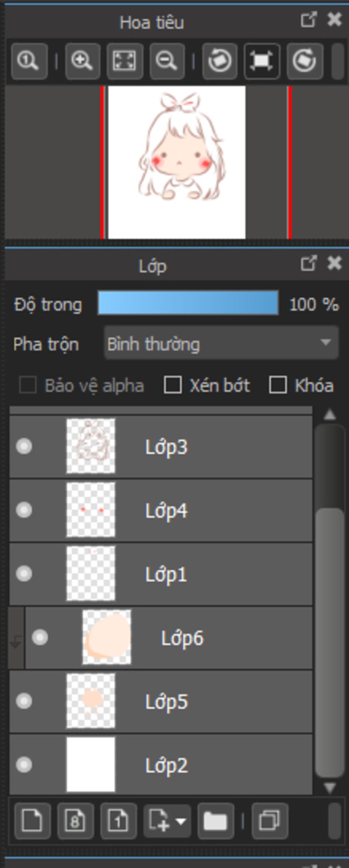Tick the Khóa lock checkbox

coord(278,385)
